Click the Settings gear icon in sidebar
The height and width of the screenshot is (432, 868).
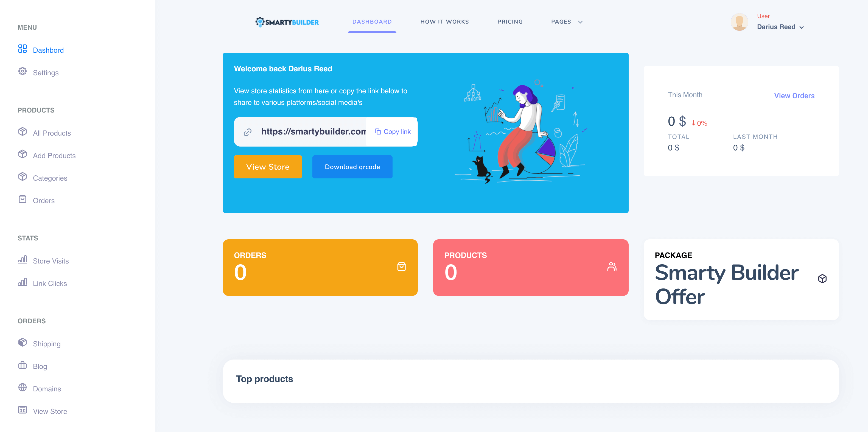tap(22, 72)
